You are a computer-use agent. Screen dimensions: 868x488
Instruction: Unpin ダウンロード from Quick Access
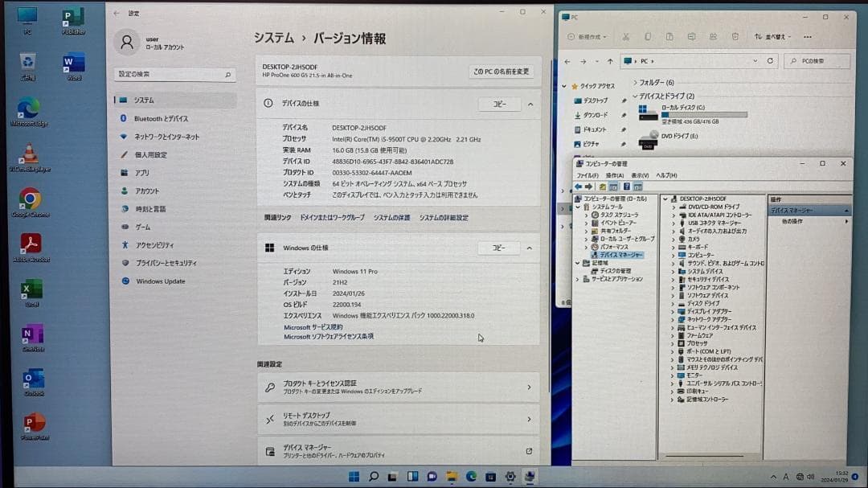tap(623, 116)
